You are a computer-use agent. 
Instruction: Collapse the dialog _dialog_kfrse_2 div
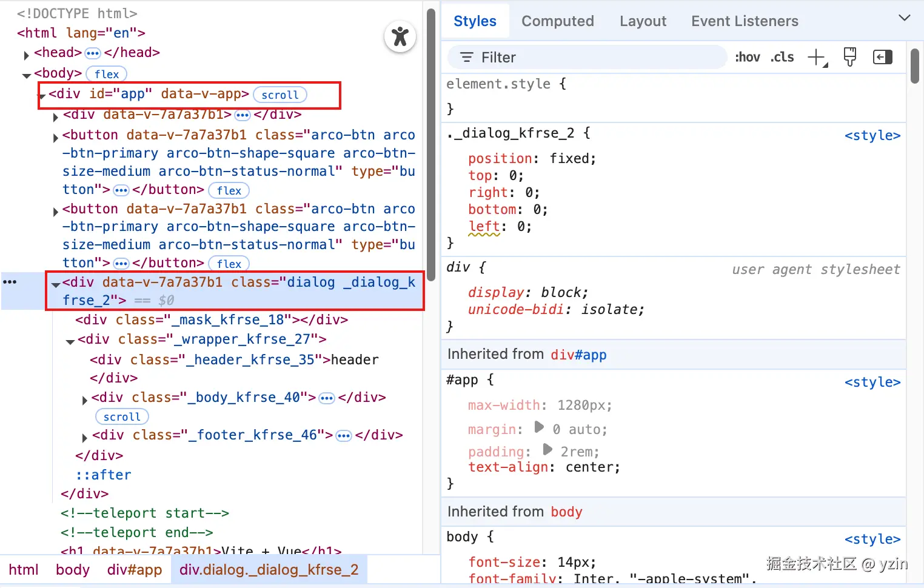coord(56,284)
